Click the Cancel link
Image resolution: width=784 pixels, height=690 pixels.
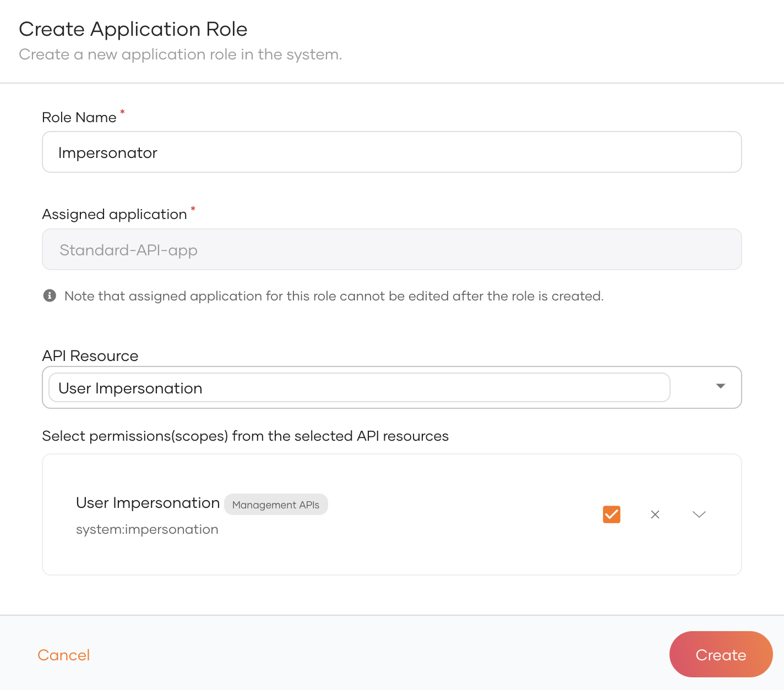pos(63,655)
